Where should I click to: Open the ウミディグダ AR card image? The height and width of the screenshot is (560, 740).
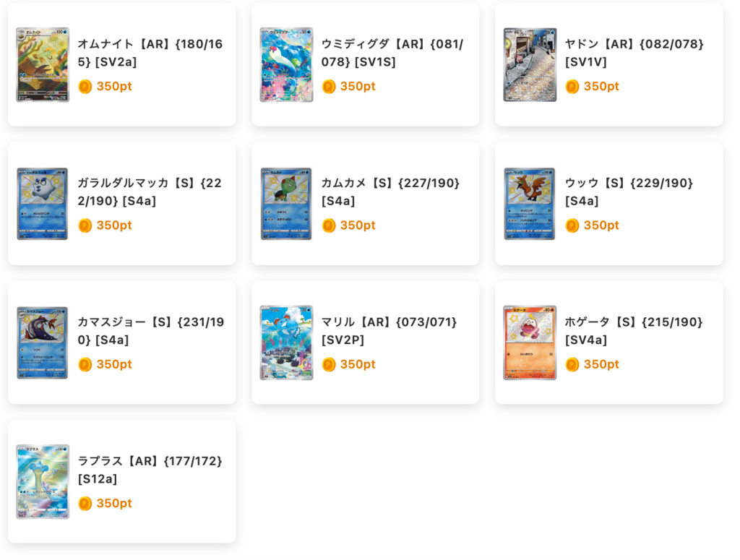tap(286, 64)
